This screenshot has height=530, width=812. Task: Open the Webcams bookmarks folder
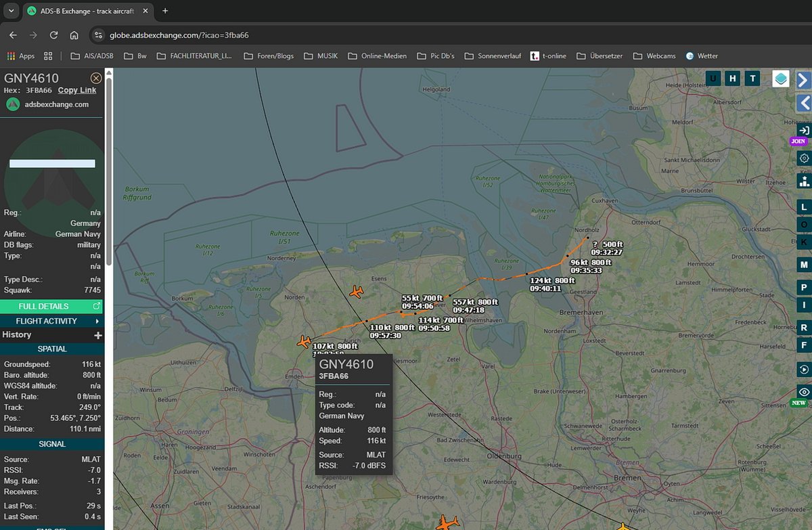coord(654,56)
